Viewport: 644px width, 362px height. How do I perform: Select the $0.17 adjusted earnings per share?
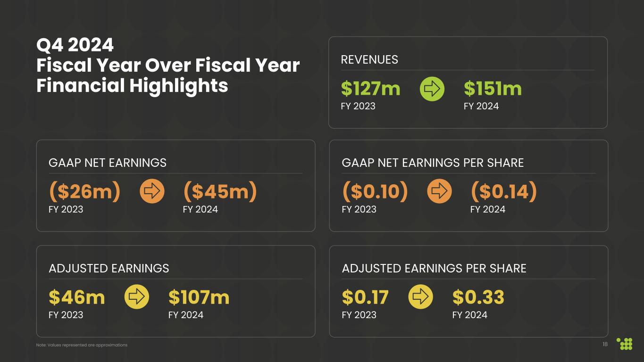click(365, 297)
